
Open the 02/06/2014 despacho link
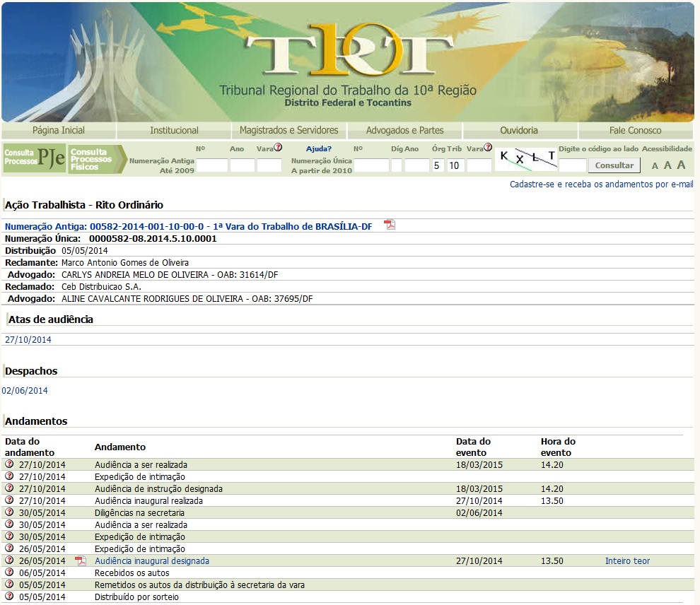click(25, 390)
